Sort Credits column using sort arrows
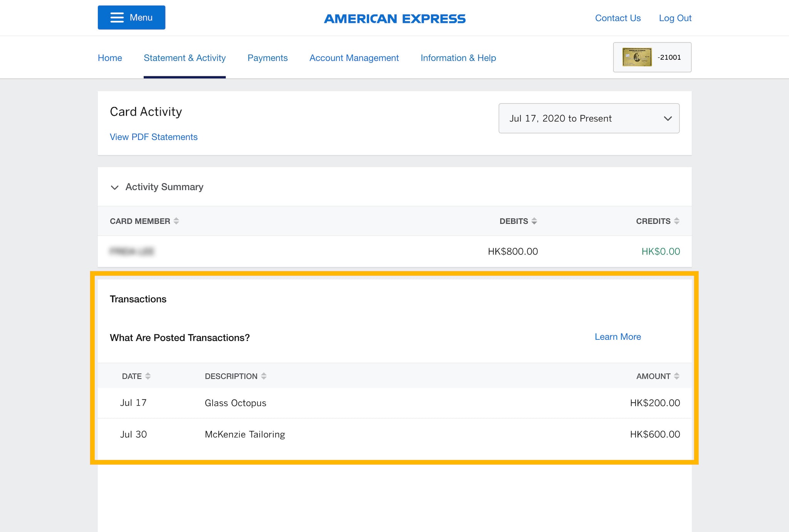Viewport: 789px width, 532px height. (677, 221)
